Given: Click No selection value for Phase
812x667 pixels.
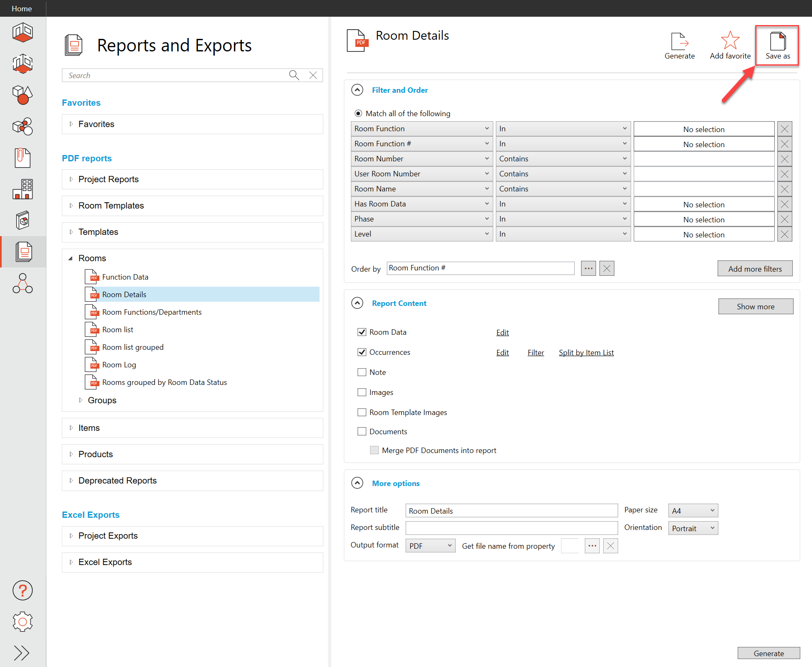Looking at the screenshot, I should tap(704, 219).
